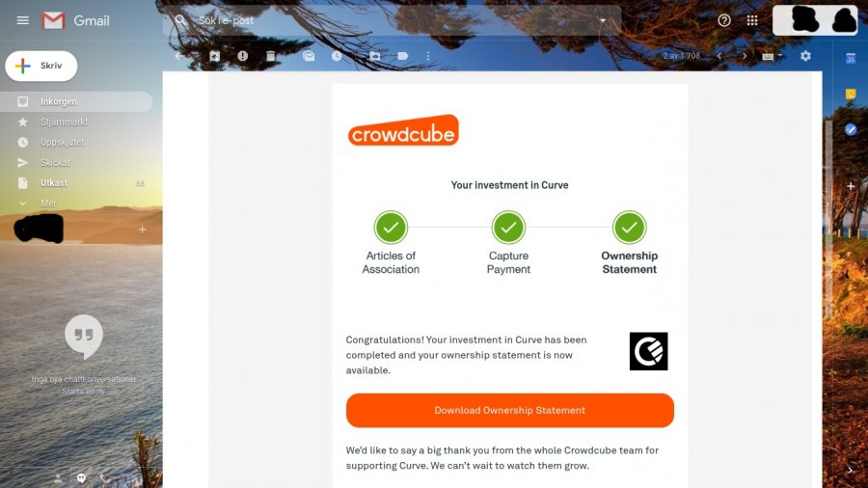Open the Labels tag icon

tap(403, 56)
